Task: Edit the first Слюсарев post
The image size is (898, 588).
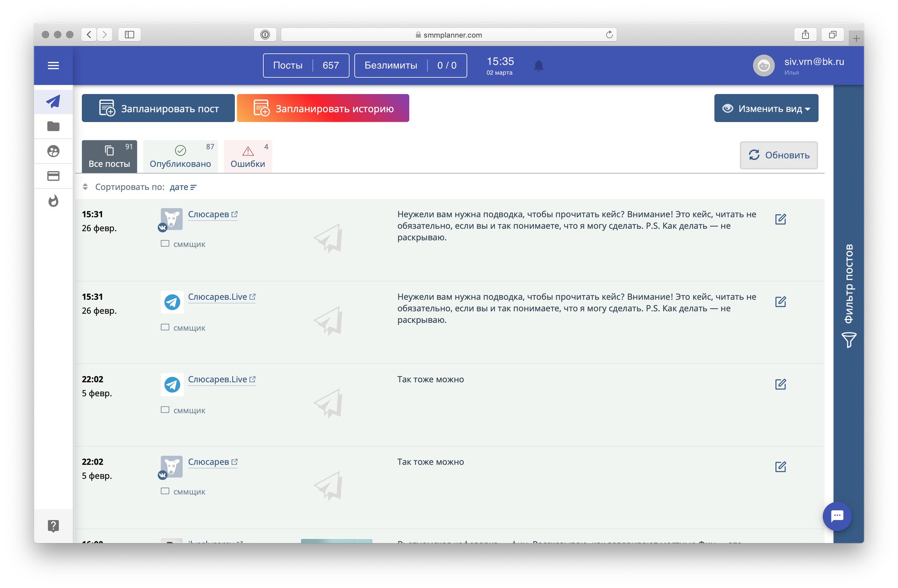Action: [x=780, y=219]
